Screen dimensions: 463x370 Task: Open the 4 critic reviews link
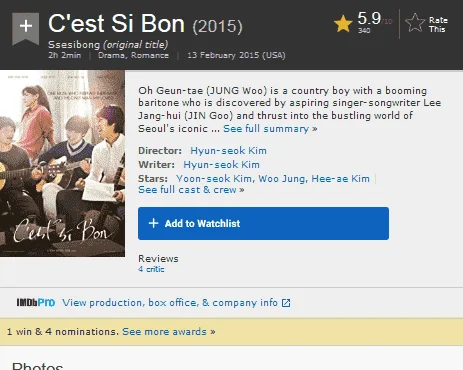click(151, 269)
